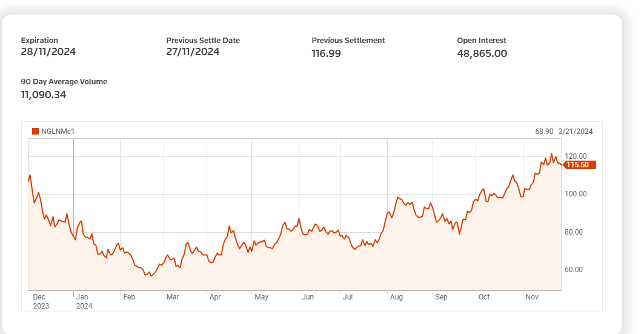Click the Previous Settlement value 116.99
This screenshot has width=644, height=334.
[326, 53]
